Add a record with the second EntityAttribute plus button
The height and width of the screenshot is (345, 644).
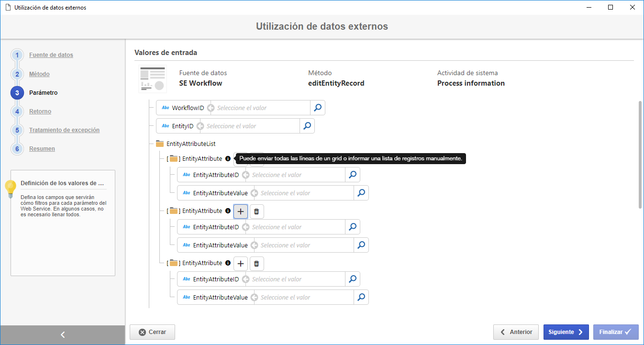(241, 211)
